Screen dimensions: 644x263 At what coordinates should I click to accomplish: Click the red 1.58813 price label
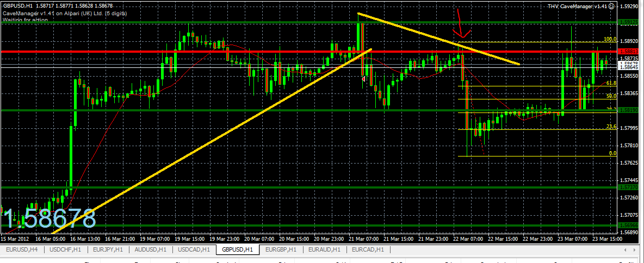[628, 51]
